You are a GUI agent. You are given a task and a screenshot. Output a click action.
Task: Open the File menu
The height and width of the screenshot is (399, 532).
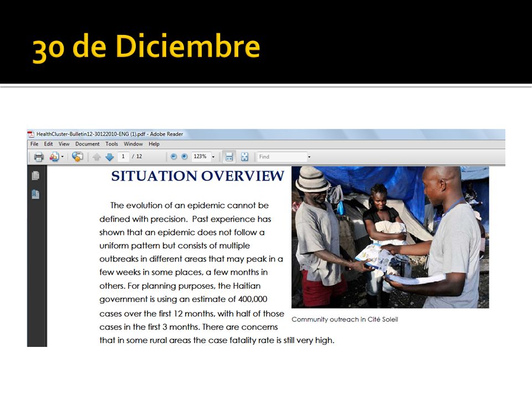34,144
